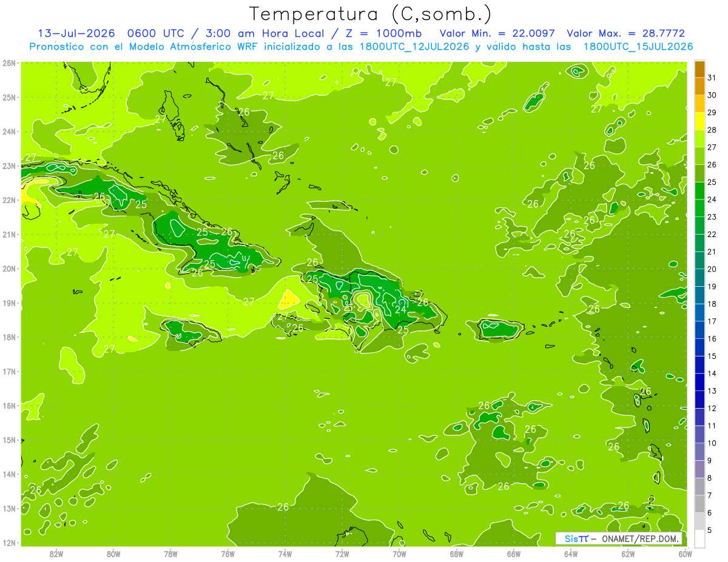Click the orange legend swatch between 30 and 31

click(x=699, y=86)
